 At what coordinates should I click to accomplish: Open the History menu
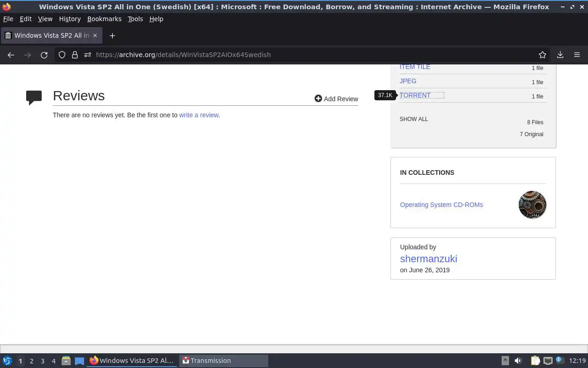(70, 19)
